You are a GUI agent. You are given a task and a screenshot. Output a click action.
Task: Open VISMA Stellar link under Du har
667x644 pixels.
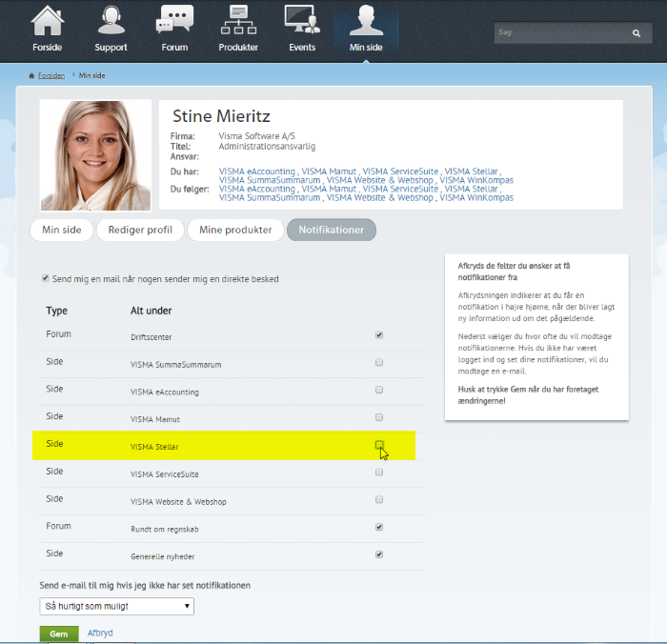pyautogui.click(x=472, y=171)
